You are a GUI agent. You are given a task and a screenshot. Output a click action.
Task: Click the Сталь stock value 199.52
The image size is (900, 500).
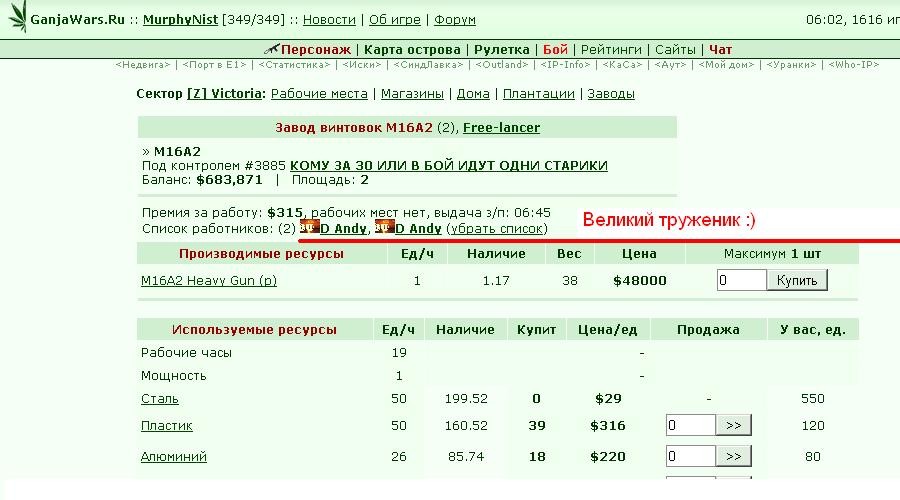point(465,399)
